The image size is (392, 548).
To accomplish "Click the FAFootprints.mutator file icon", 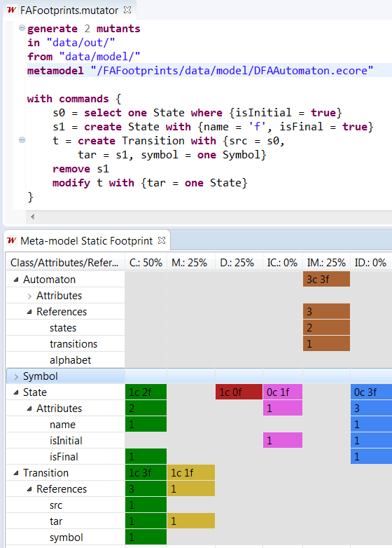I will coord(11,10).
